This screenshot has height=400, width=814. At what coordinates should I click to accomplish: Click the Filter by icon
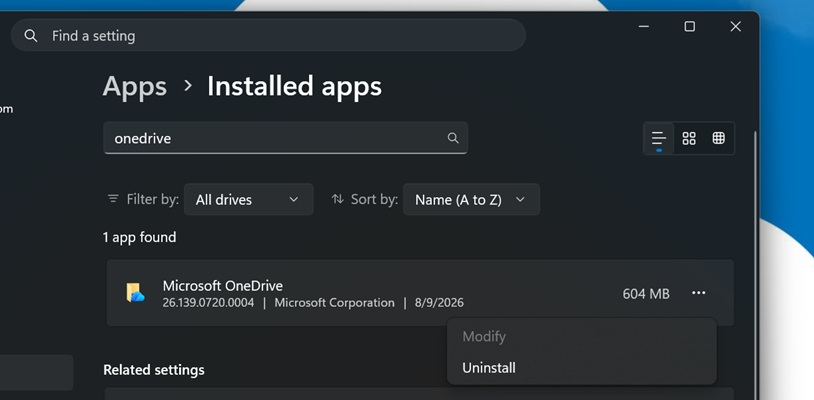[x=113, y=199]
